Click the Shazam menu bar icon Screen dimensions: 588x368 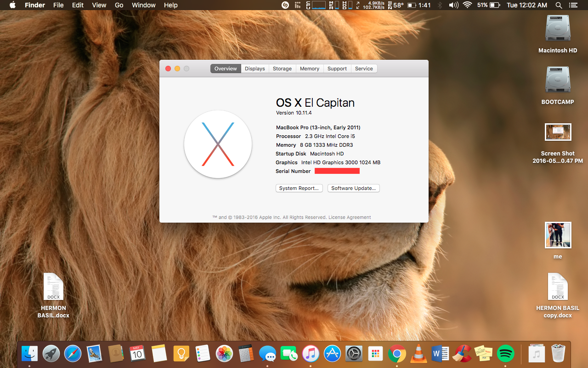(x=285, y=5)
